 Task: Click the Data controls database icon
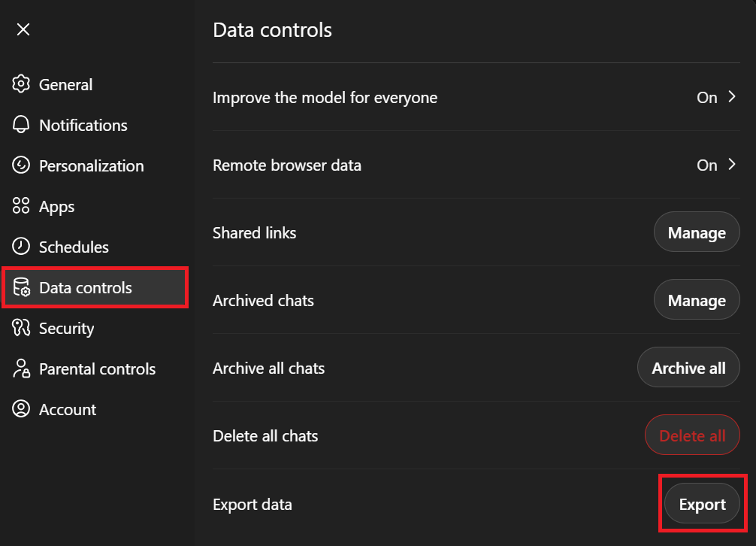click(x=23, y=287)
